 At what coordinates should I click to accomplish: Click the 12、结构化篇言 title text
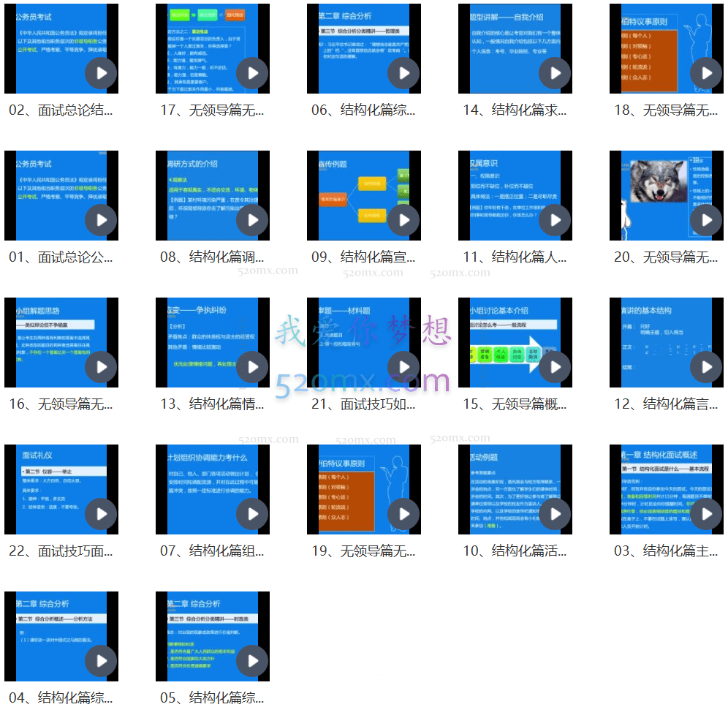coord(666,404)
